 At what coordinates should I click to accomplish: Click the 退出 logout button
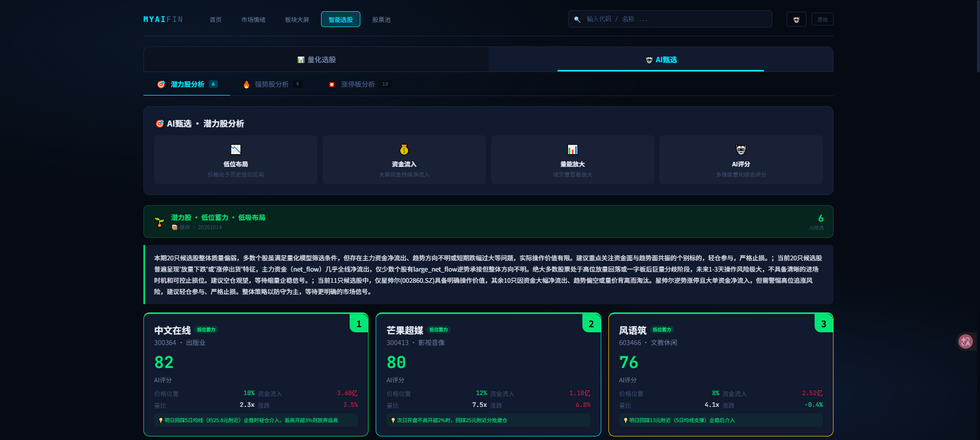point(822,19)
